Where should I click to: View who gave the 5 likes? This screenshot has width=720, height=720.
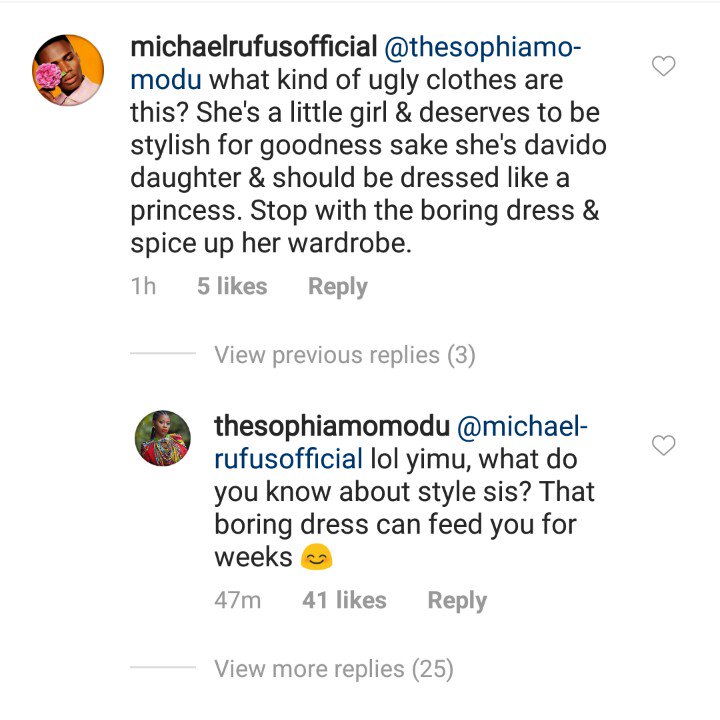click(x=232, y=287)
